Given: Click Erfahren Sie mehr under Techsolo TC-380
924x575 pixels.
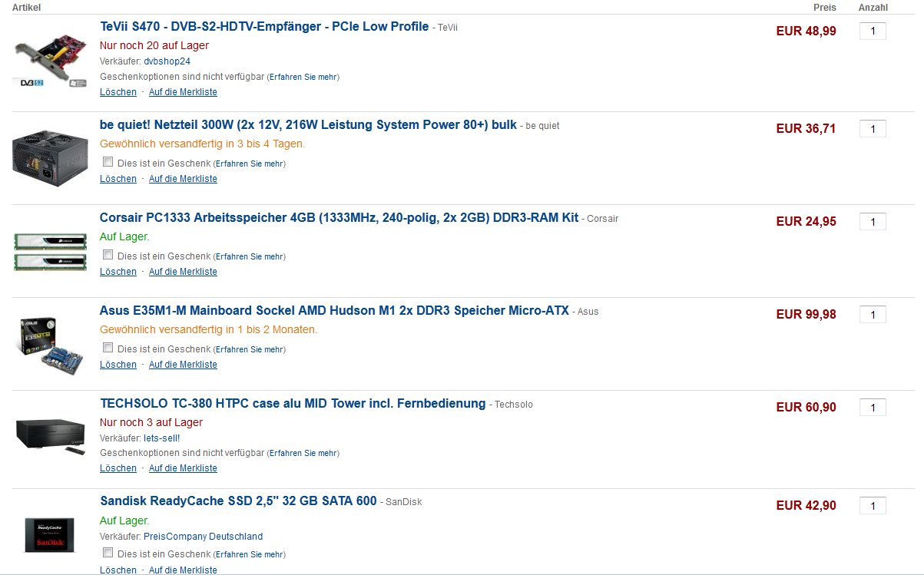Looking at the screenshot, I should pyautogui.click(x=303, y=454).
